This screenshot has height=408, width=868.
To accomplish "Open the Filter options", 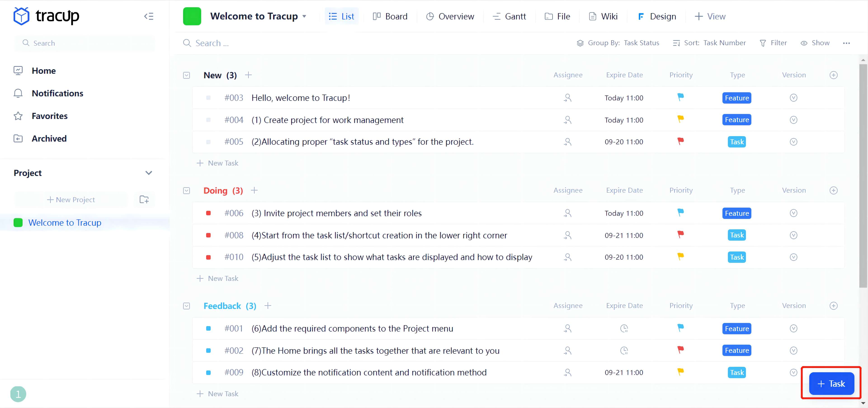I will (774, 43).
